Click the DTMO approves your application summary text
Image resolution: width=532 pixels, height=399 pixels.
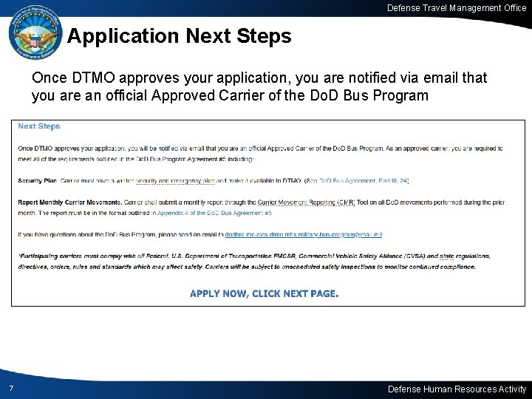tap(259, 78)
